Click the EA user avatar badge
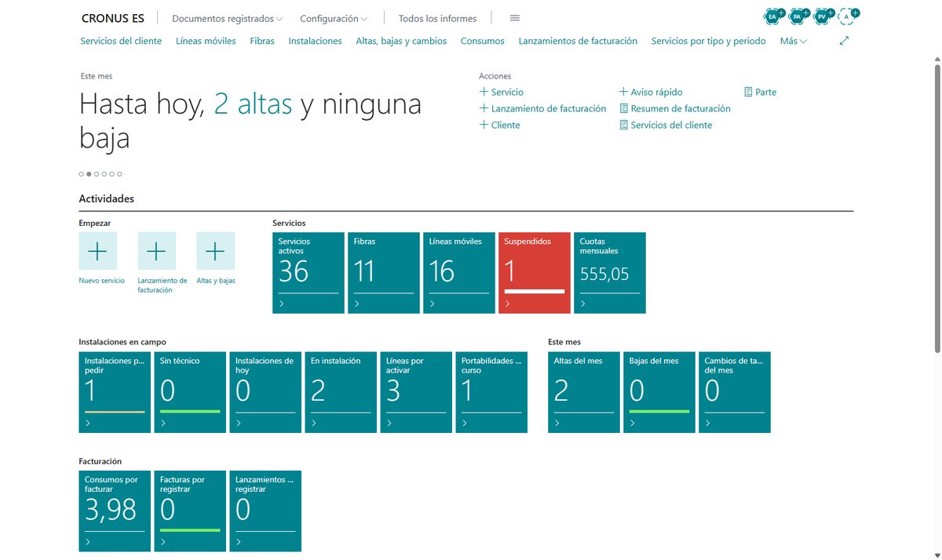Viewport: 942px width, 560px height. click(x=772, y=16)
